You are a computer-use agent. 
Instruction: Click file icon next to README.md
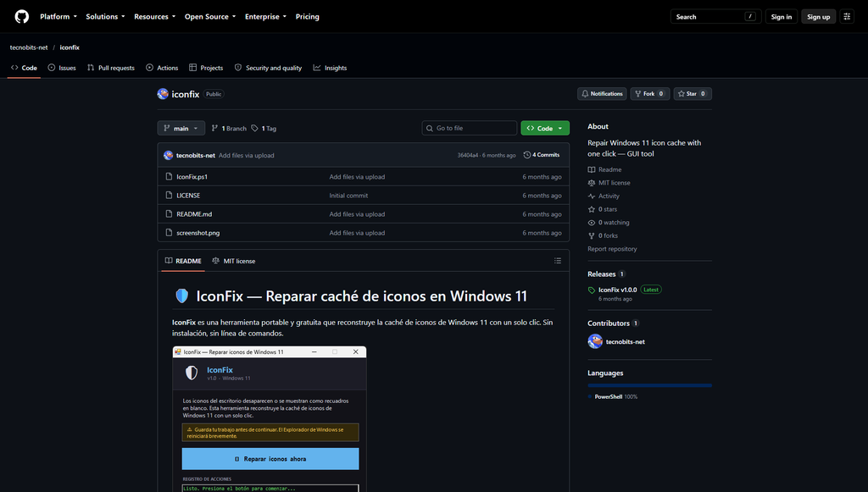169,214
